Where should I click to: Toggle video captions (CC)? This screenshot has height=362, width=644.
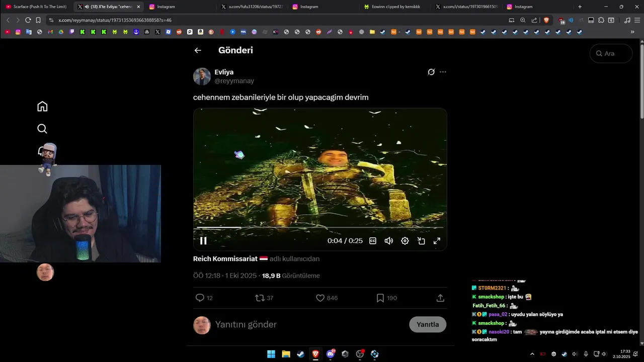(x=373, y=241)
